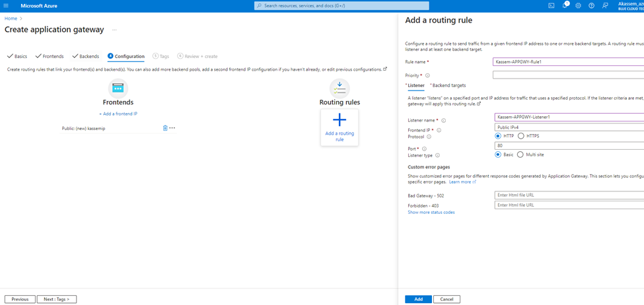Select HTTPS protocol radio button

pyautogui.click(x=520, y=136)
